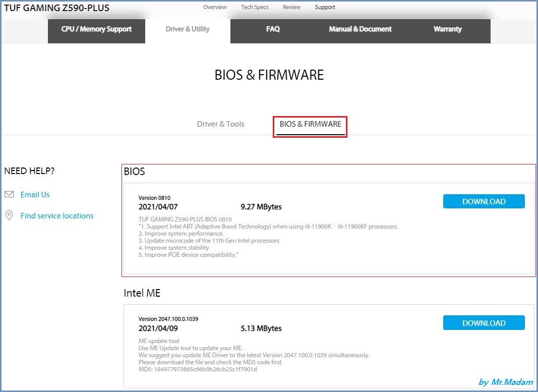538x392 pixels.
Task: Click the BIOS date 2021/04/07
Action: coord(158,207)
